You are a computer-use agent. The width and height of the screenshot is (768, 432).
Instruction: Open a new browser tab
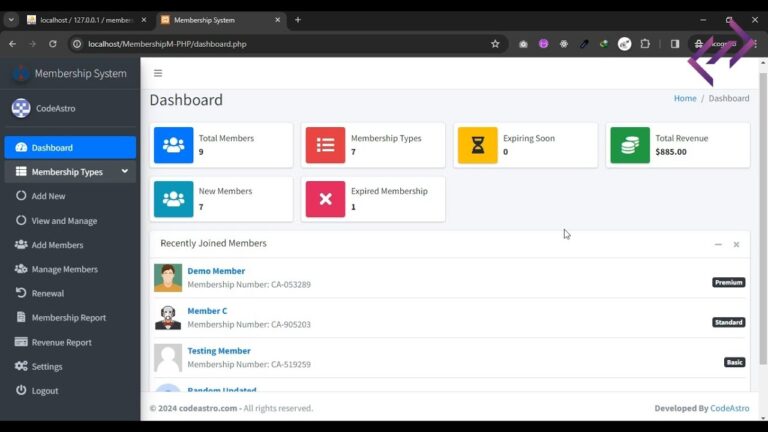coord(298,20)
